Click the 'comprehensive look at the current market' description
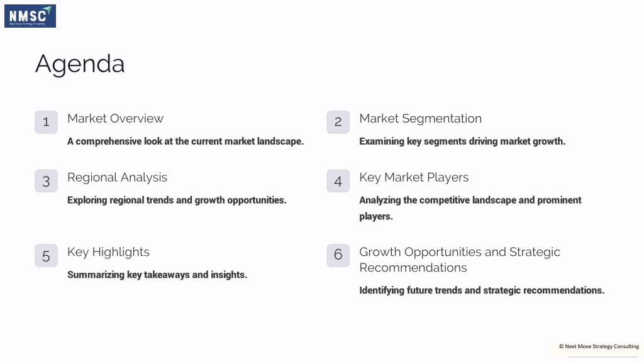 186,141
